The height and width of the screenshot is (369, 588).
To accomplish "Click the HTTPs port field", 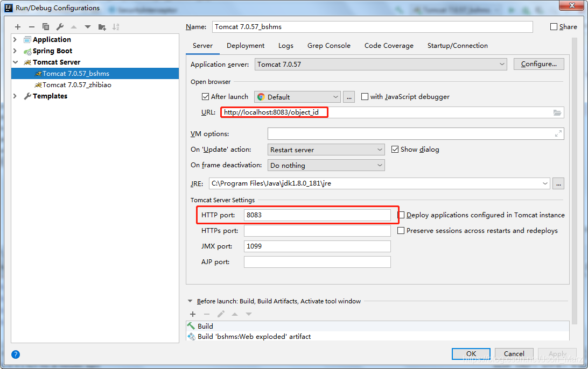I will (317, 231).
